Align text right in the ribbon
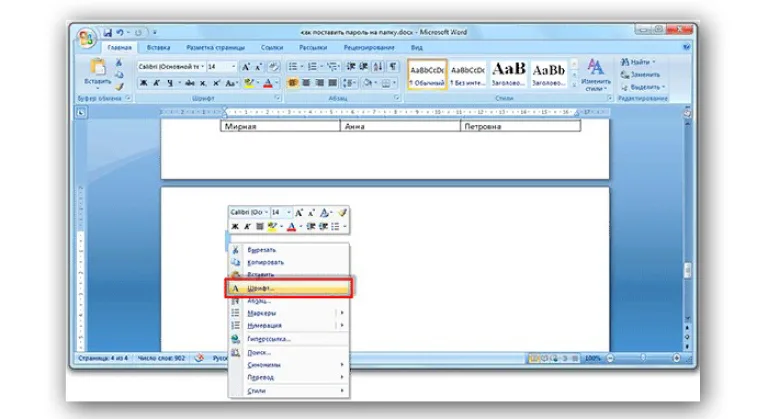Image resolution: width=768 pixels, height=419 pixels. point(319,83)
